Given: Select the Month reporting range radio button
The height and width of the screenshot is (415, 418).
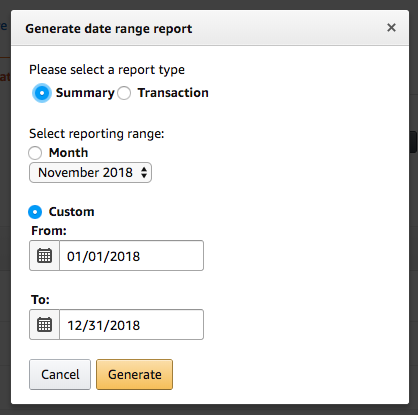Looking at the screenshot, I should [x=35, y=153].
